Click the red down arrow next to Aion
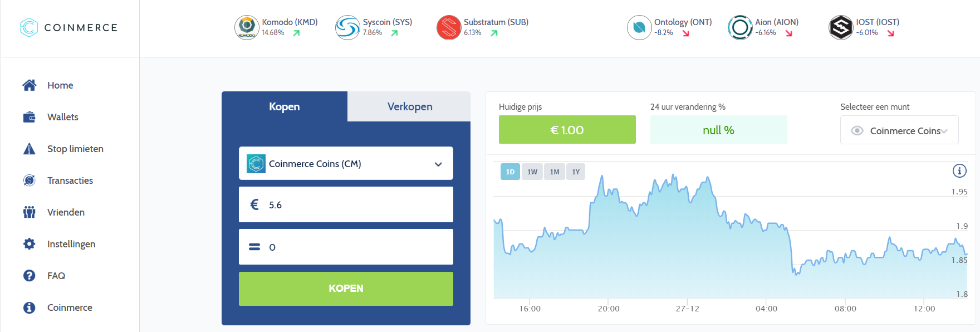Viewport: 980px width, 332px height. 789,33
